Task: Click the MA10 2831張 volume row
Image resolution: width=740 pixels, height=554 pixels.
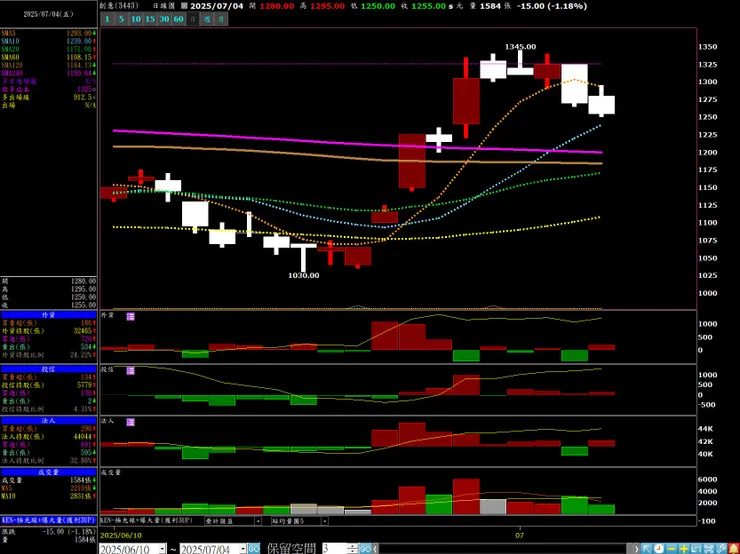Action: pyautogui.click(x=49, y=496)
